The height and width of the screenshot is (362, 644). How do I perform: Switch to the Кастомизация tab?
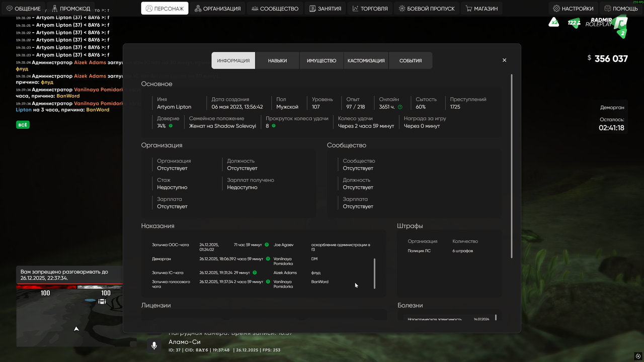366,60
